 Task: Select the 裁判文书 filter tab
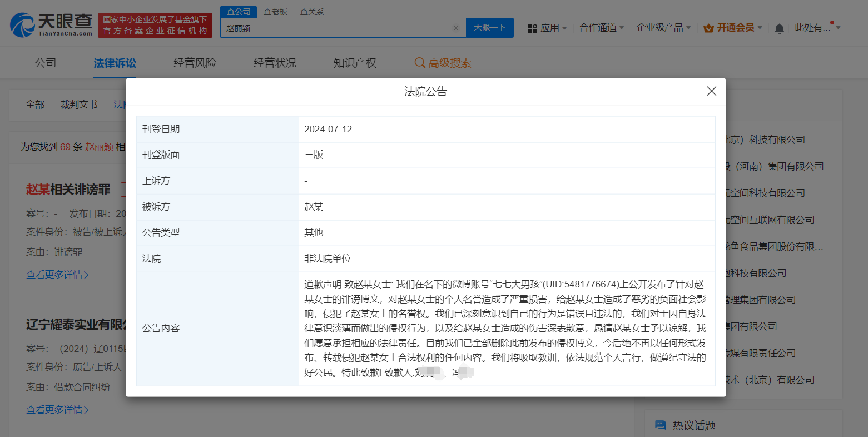[x=78, y=104]
